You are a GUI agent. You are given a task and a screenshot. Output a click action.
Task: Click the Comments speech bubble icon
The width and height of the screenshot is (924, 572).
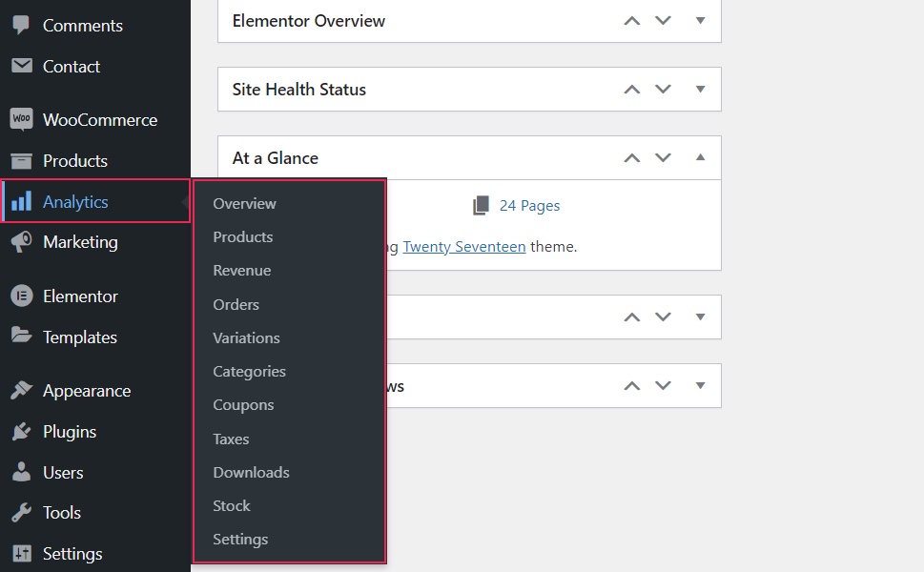21,26
